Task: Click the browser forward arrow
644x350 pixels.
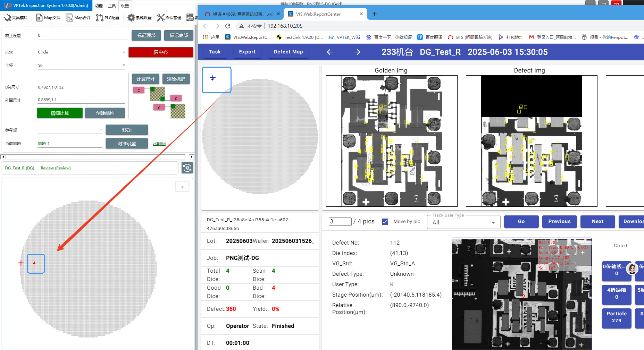Action: (217, 26)
